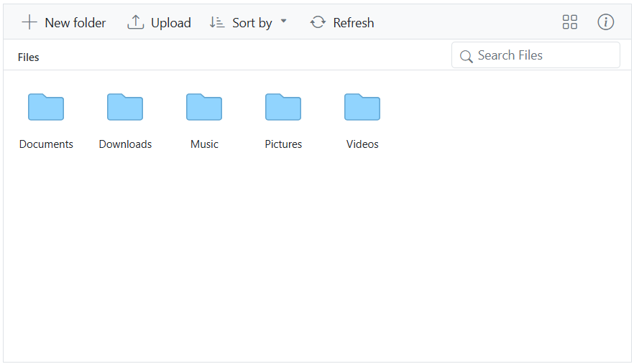This screenshot has height=364, width=634.
Task: Select the Videos folder icon
Action: (x=362, y=107)
